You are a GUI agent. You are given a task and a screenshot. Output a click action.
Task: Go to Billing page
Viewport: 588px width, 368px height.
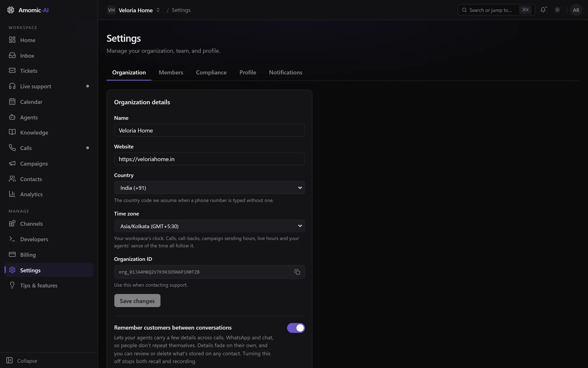tap(49, 255)
